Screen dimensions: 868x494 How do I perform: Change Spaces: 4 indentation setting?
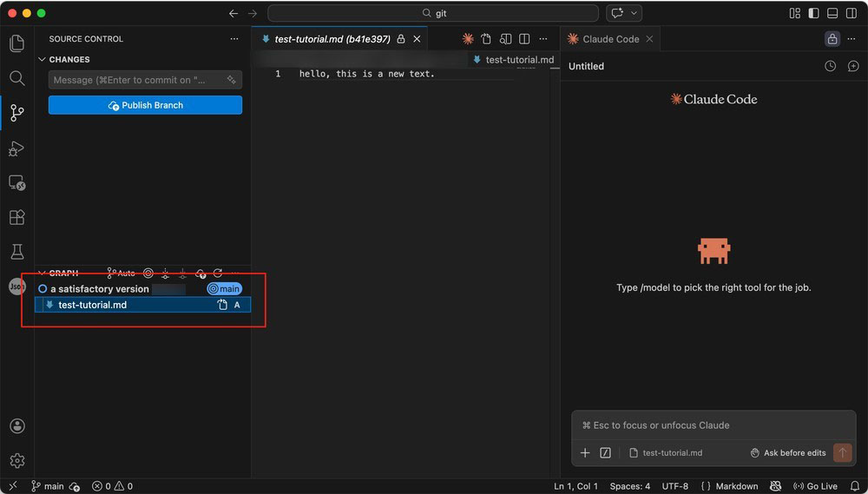pyautogui.click(x=630, y=486)
